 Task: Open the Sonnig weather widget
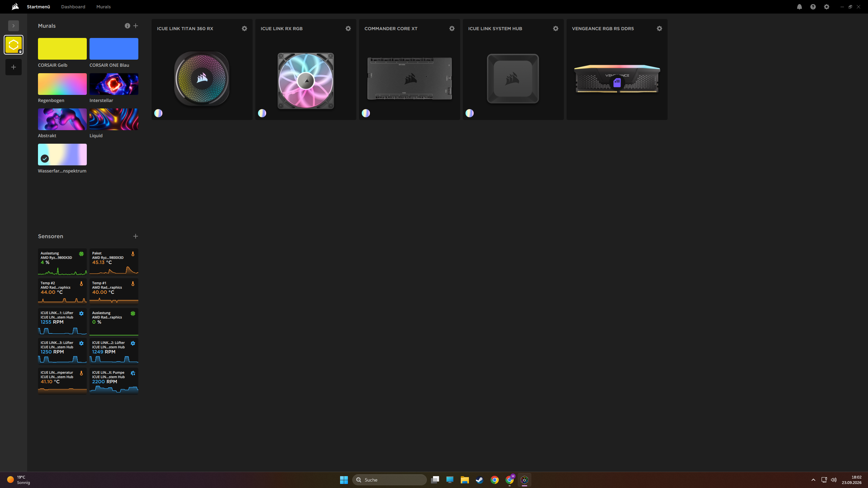tap(19, 480)
